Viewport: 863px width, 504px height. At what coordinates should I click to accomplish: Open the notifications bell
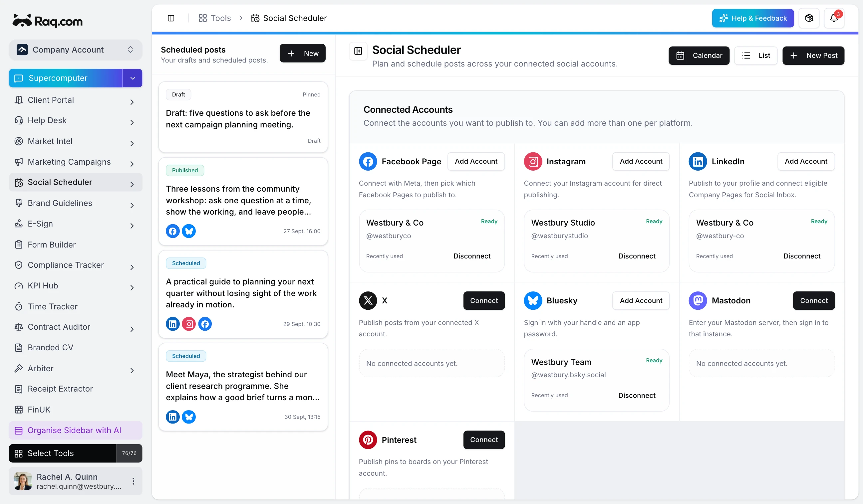834,18
